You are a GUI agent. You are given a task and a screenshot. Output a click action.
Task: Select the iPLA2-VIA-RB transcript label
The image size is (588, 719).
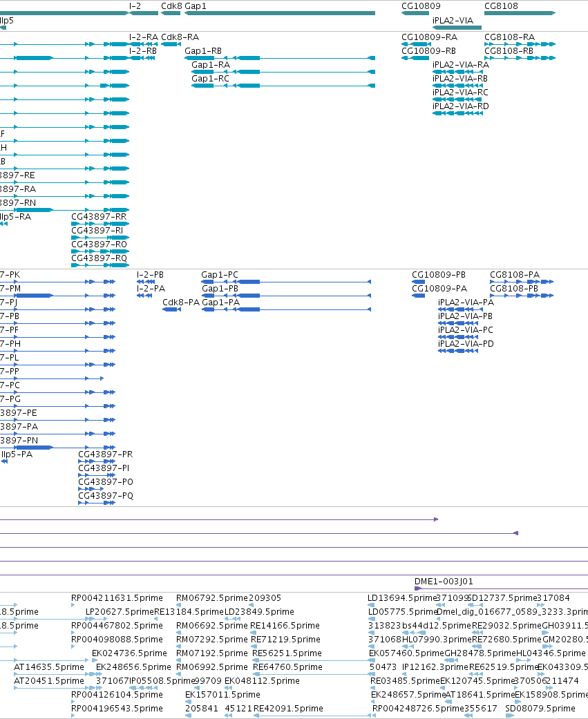coord(460,79)
